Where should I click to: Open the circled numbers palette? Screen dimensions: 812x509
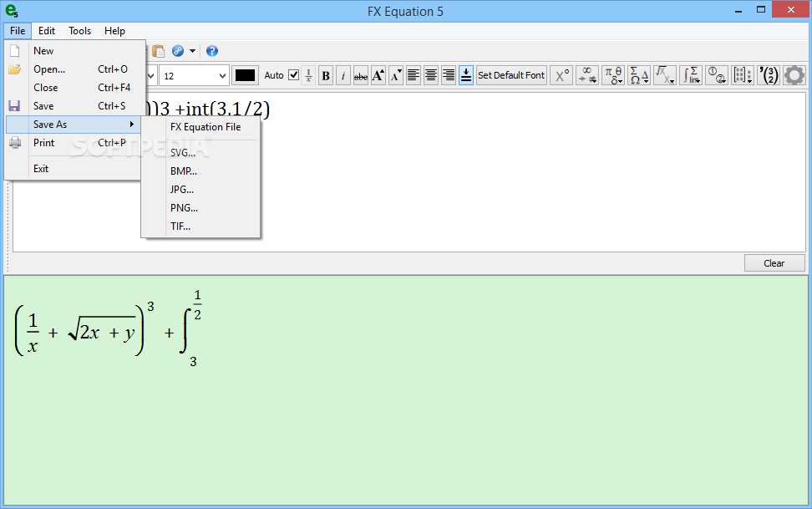717,76
